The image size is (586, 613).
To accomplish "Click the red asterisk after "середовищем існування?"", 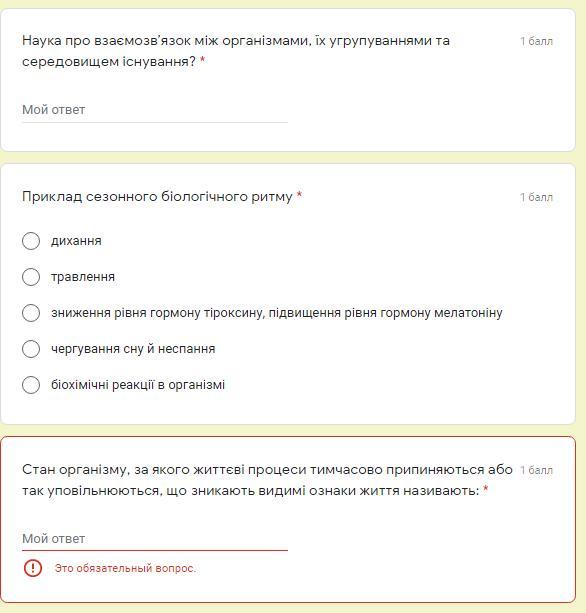I will click(203, 60).
